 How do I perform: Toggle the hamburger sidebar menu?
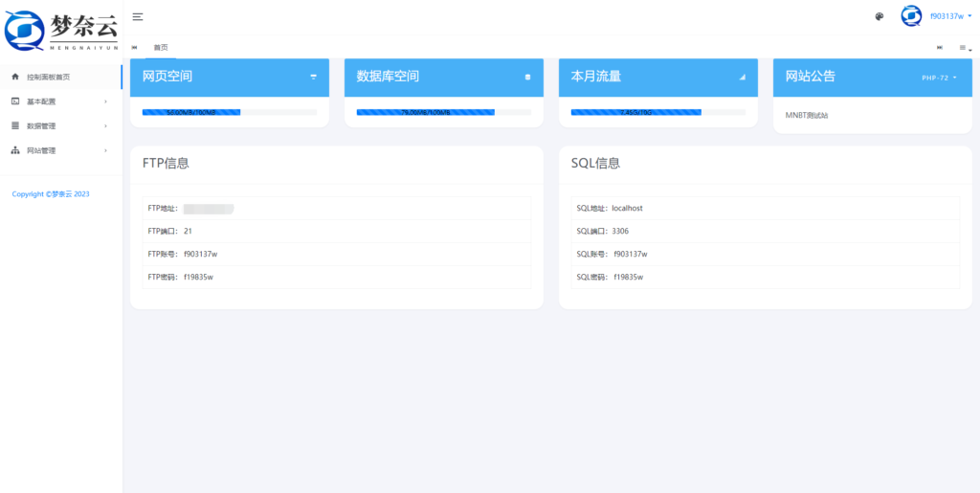point(138,17)
